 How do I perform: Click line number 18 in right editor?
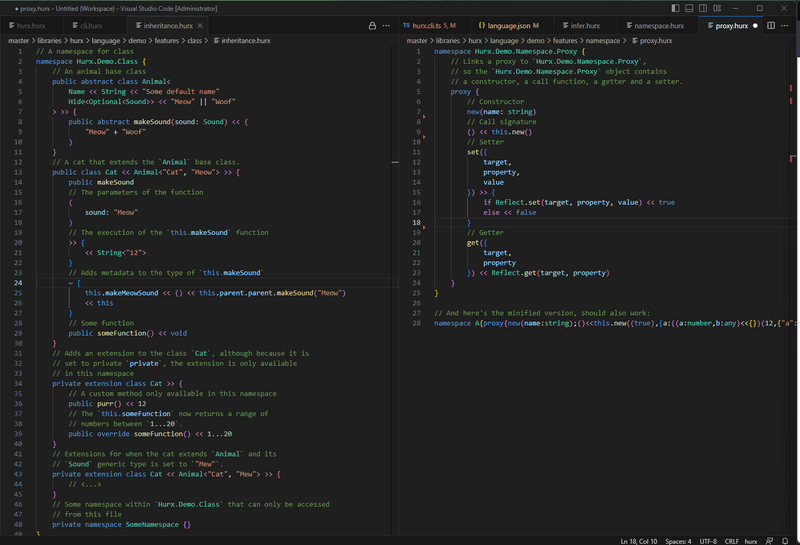(417, 222)
